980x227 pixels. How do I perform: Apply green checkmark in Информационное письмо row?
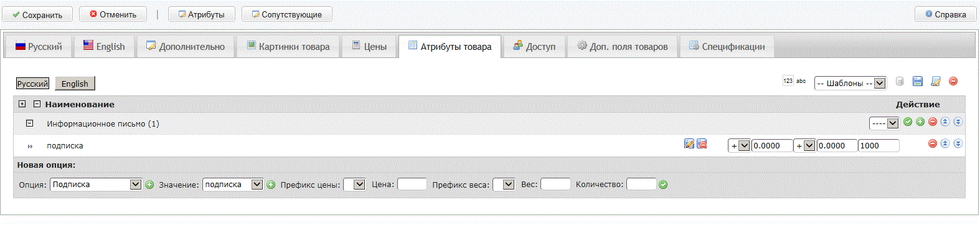coord(908,122)
